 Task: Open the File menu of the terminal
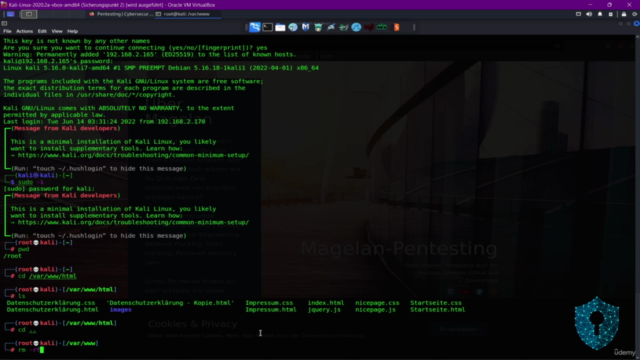click(7, 31)
